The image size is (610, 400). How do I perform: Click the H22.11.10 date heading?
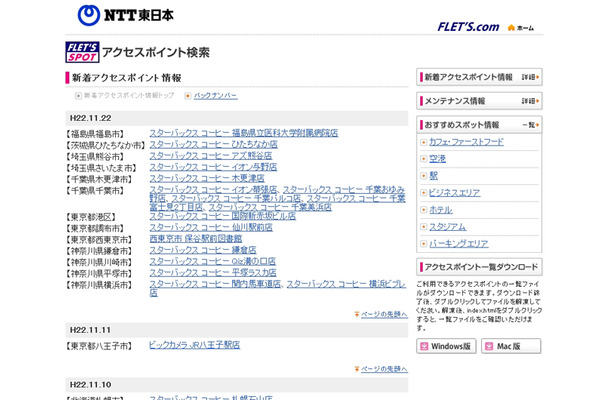coord(91,385)
